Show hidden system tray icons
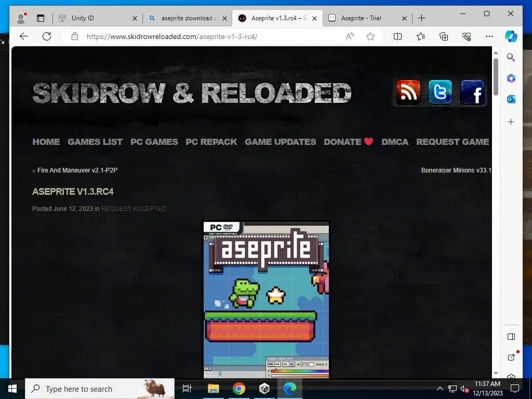This screenshot has height=399, width=532. (x=440, y=389)
